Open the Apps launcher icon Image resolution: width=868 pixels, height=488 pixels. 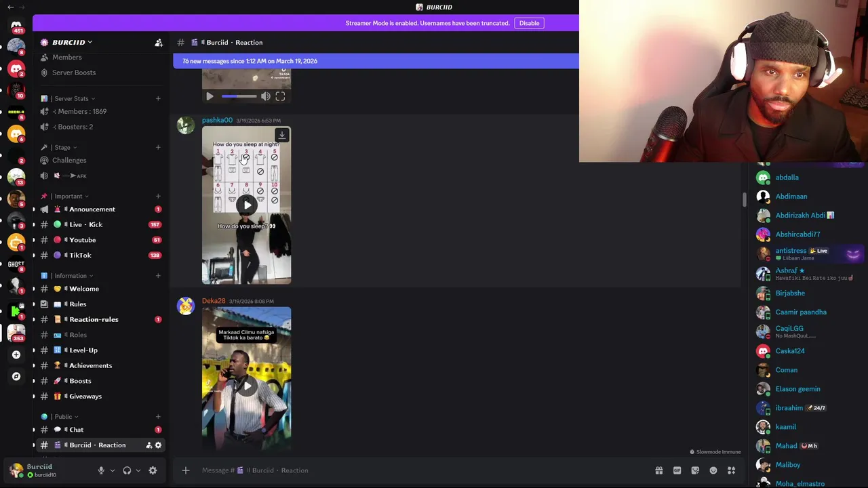coord(731,470)
